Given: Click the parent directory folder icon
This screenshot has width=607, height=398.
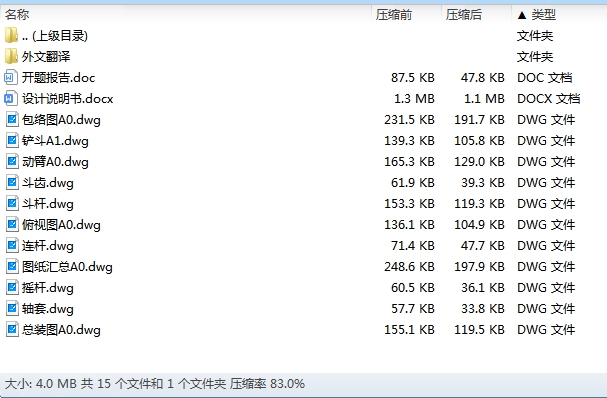Looking at the screenshot, I should (11, 36).
